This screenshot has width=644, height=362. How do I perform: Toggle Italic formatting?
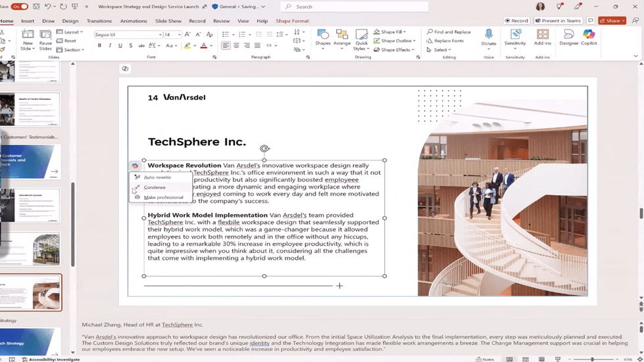pyautogui.click(x=110, y=45)
